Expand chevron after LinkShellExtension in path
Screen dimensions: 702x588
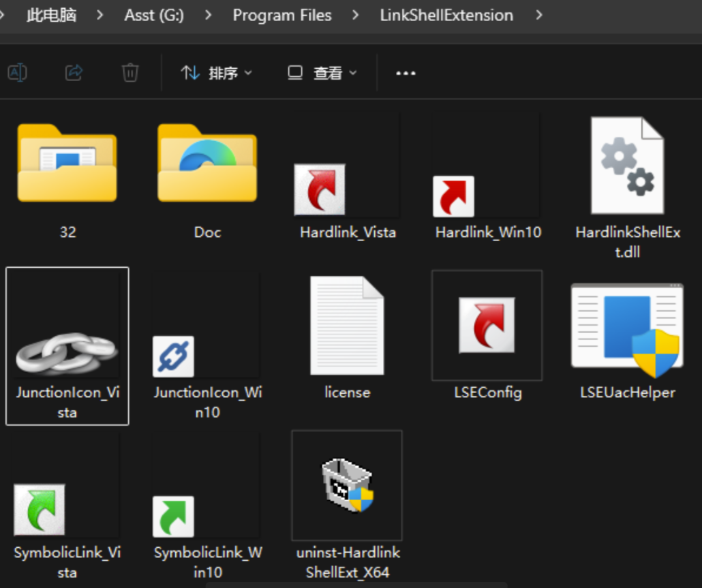coord(539,15)
